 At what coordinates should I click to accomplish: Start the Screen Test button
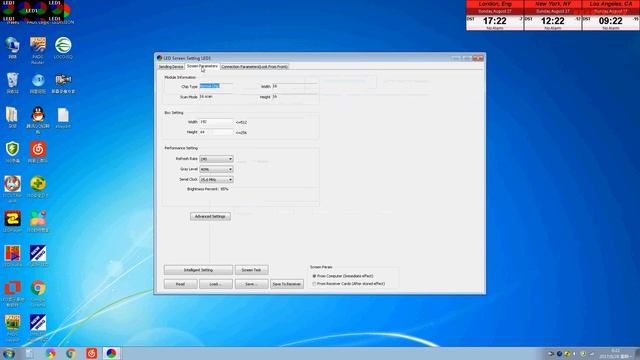pyautogui.click(x=251, y=270)
